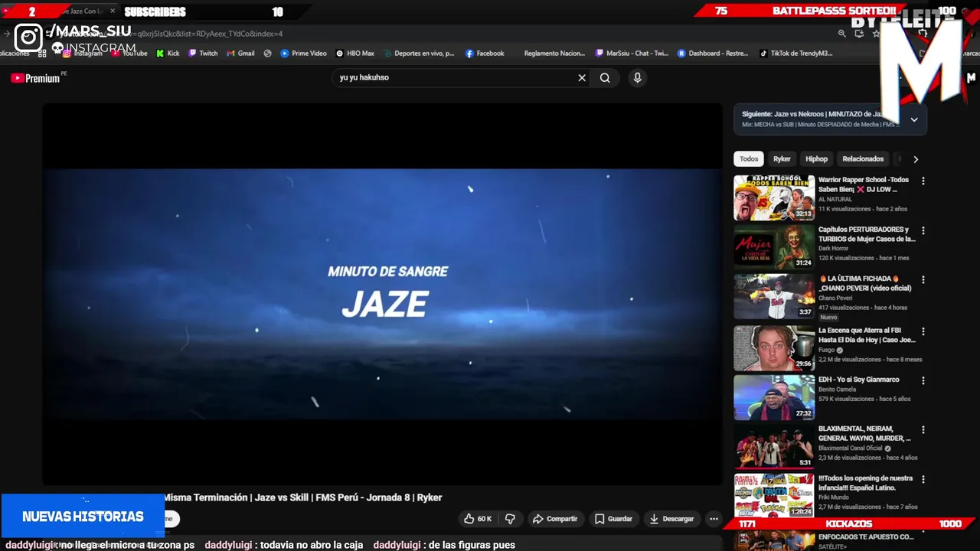Select the Todos filter chip
This screenshot has width=980, height=551.
click(x=749, y=159)
